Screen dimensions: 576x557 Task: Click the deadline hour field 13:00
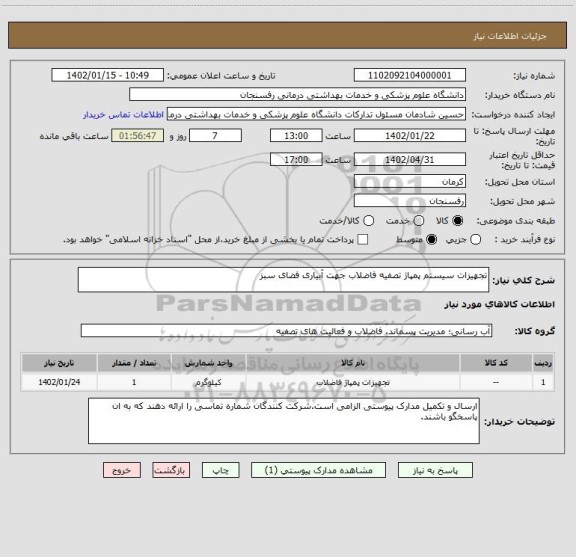click(x=296, y=136)
